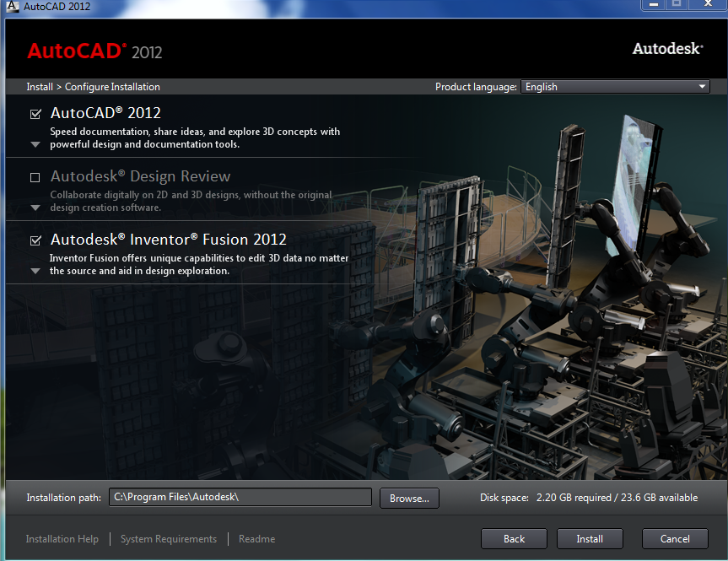Expand Autodesk Design Review options arrow
The height and width of the screenshot is (561, 728).
(x=35, y=208)
